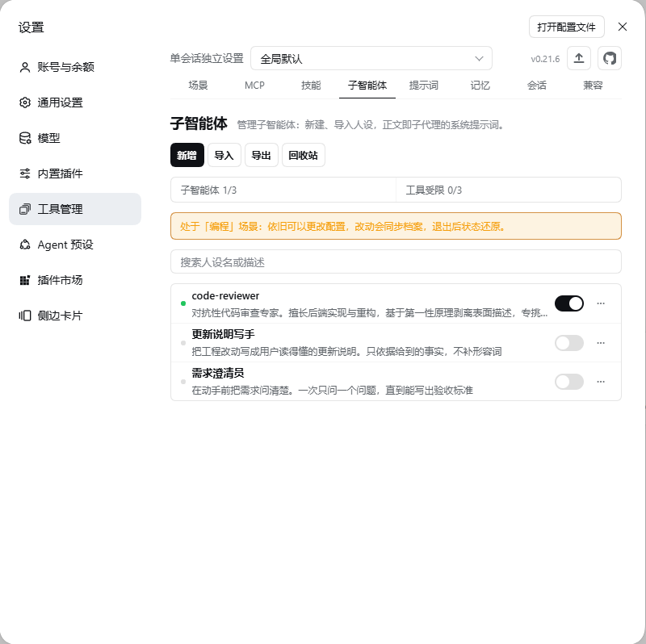Click the 需求澄清员 name text
The height and width of the screenshot is (644, 646).
(x=217, y=373)
